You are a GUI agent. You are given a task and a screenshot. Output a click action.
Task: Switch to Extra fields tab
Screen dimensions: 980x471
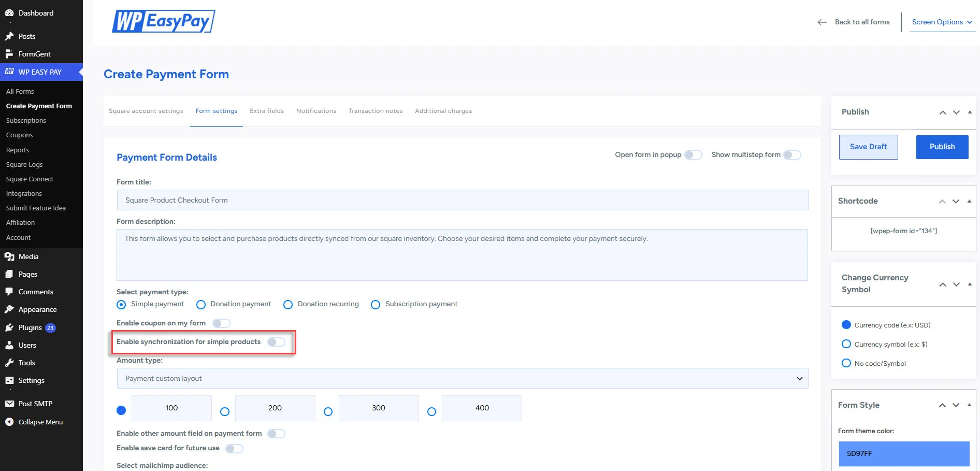coord(267,111)
